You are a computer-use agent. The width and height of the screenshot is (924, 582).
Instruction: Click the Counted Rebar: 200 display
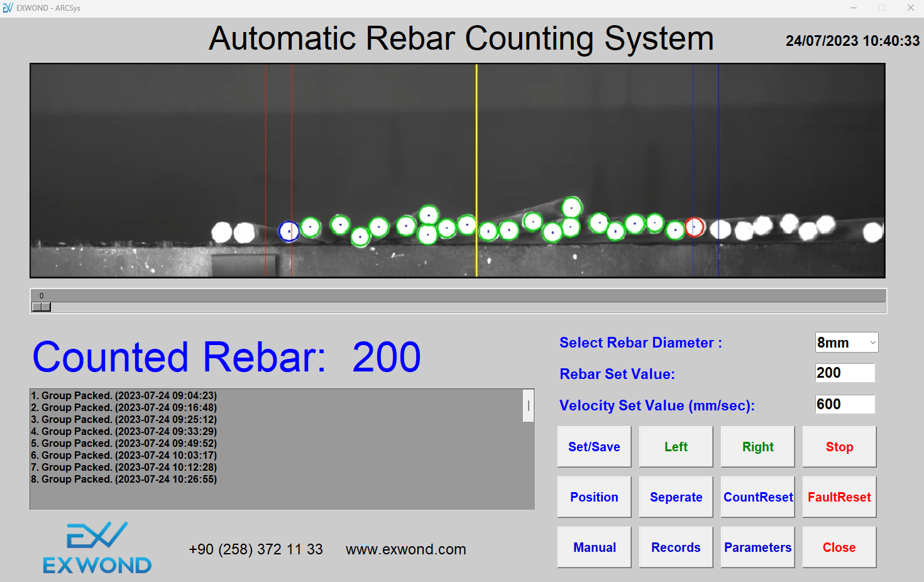(226, 357)
